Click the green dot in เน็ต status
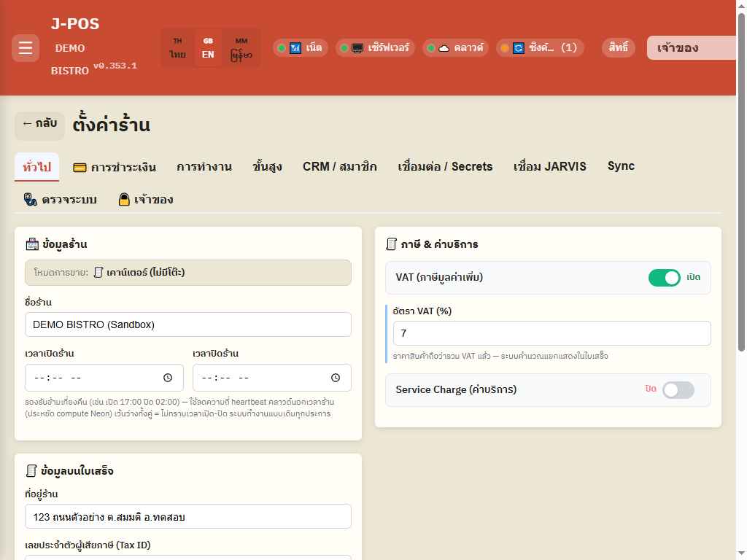This screenshot has width=747, height=560. (282, 48)
